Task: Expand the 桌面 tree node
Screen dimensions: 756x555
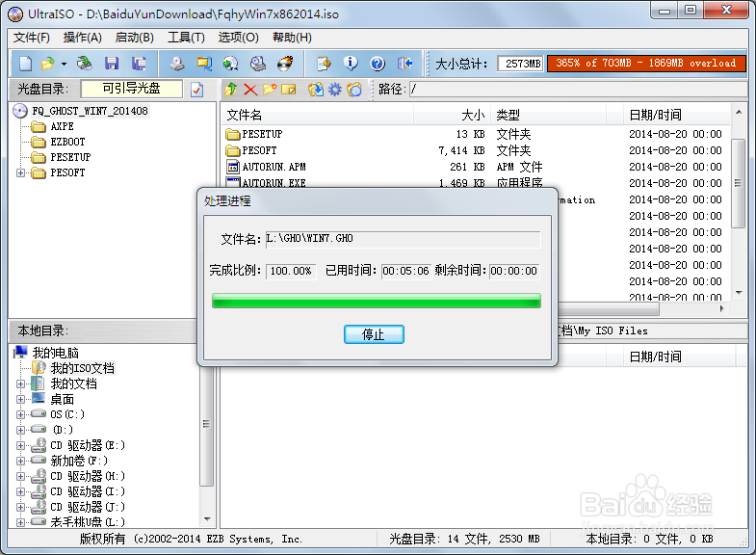Action: tap(21, 399)
